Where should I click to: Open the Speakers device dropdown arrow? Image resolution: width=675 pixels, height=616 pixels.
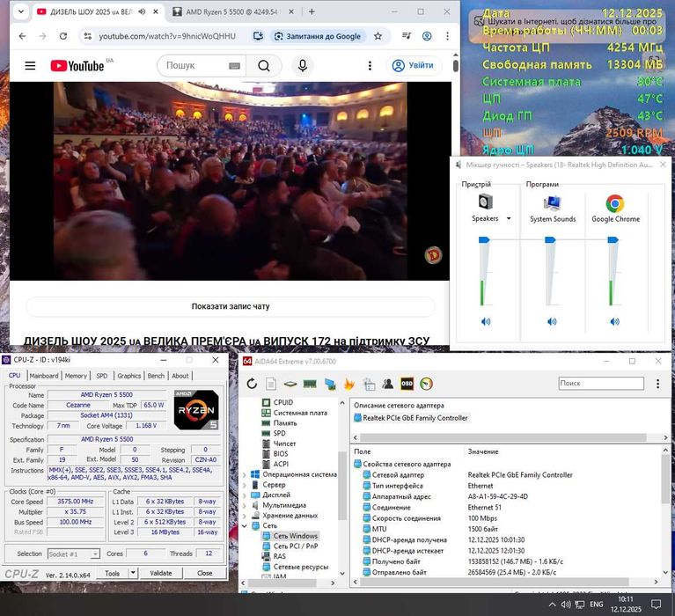click(x=509, y=219)
